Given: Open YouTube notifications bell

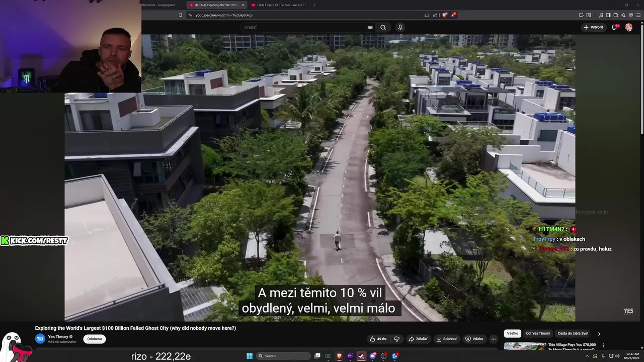Looking at the screenshot, I should pyautogui.click(x=614, y=27).
